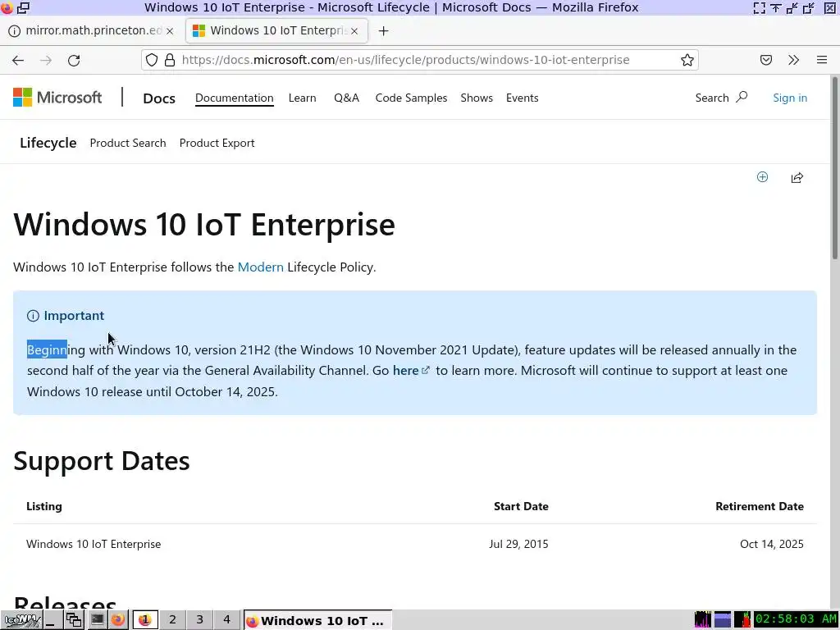The image size is (840, 630).
Task: Launch Firefox from the taskbar launcher icon
Action: point(118,620)
